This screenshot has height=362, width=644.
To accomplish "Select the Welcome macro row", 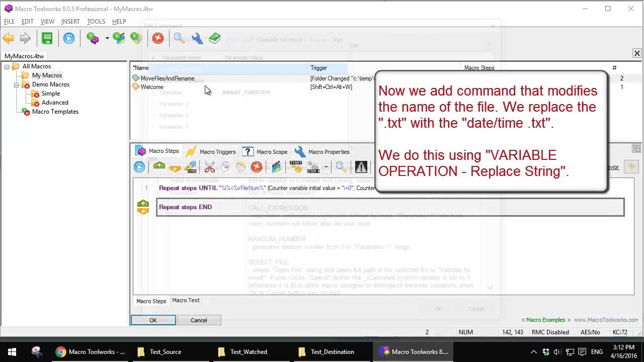I will pos(152,87).
